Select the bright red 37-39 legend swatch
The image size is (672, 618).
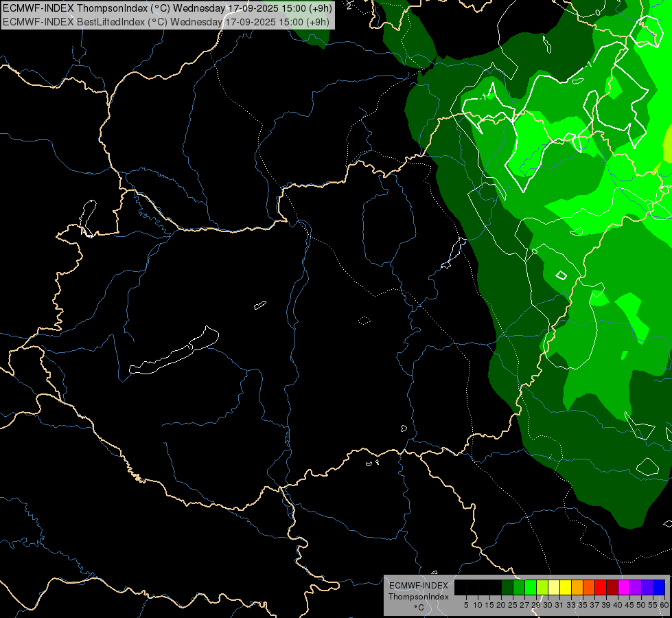tap(601, 587)
